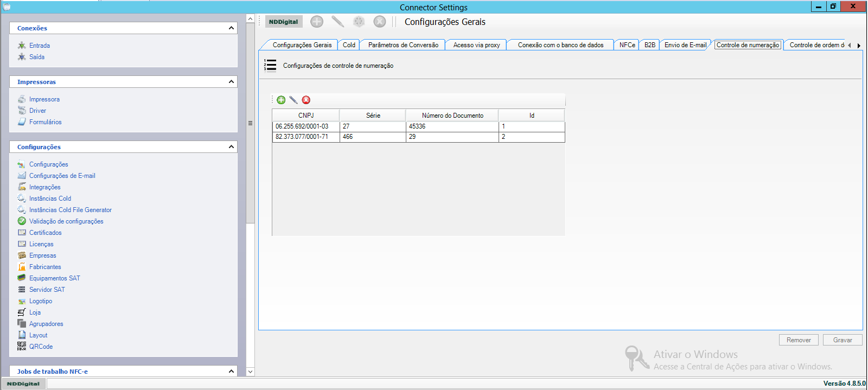Image resolution: width=868 pixels, height=390 pixels.
Task: Collapse the Conexões panel
Action: point(231,28)
